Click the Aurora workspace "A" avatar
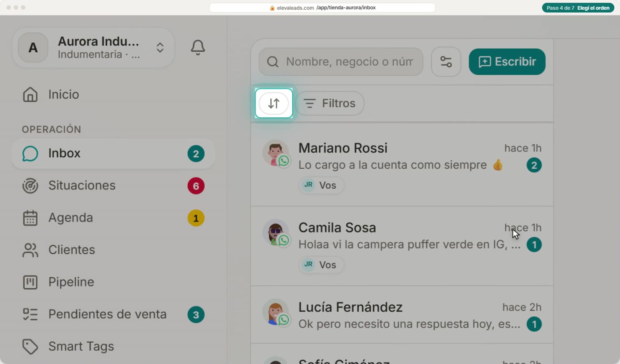 tap(33, 48)
